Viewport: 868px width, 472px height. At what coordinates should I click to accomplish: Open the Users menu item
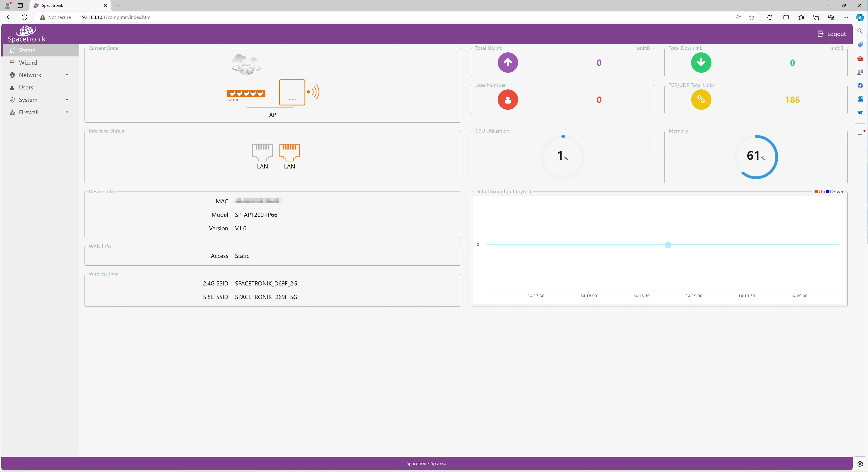pos(26,87)
